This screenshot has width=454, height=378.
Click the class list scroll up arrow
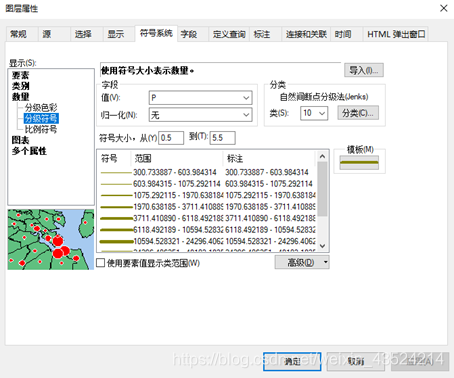click(322, 156)
